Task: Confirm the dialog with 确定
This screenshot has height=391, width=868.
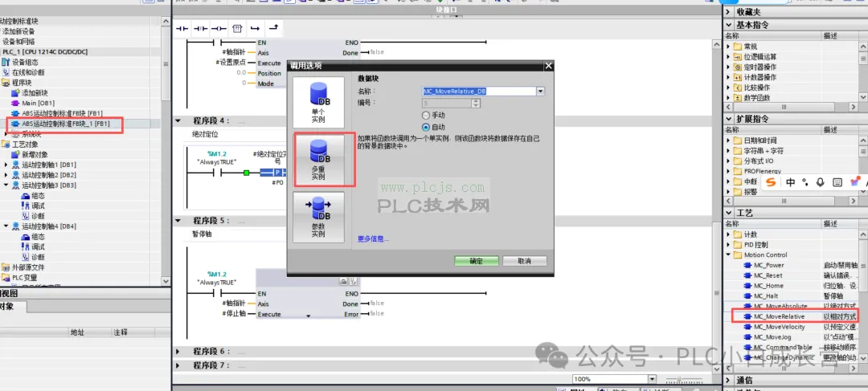Action: pos(476,261)
